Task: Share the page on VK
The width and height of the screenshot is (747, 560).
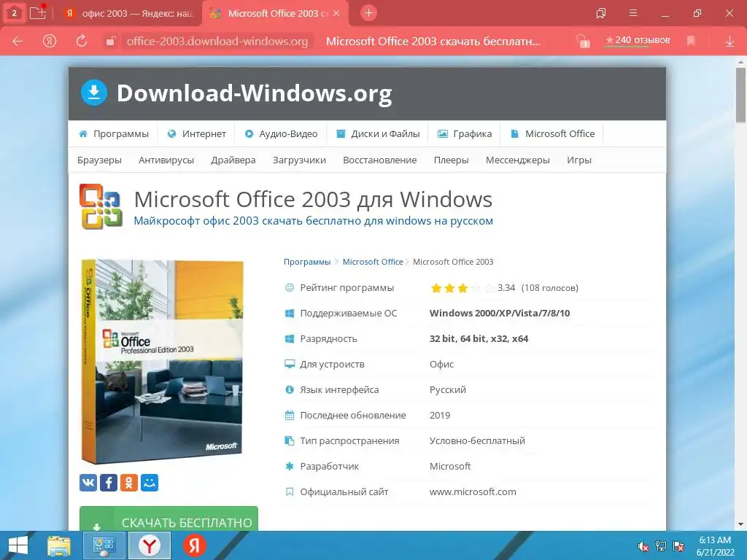Action: click(x=88, y=483)
